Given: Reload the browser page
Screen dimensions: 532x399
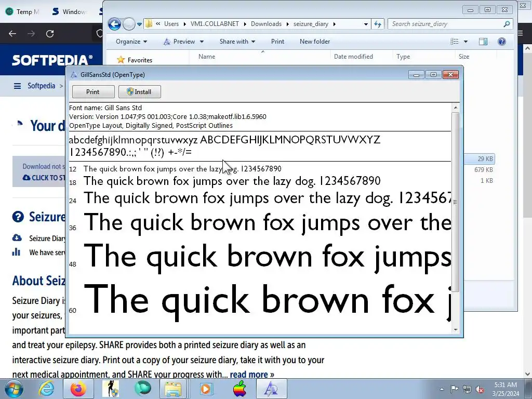Looking at the screenshot, I should coord(50,34).
